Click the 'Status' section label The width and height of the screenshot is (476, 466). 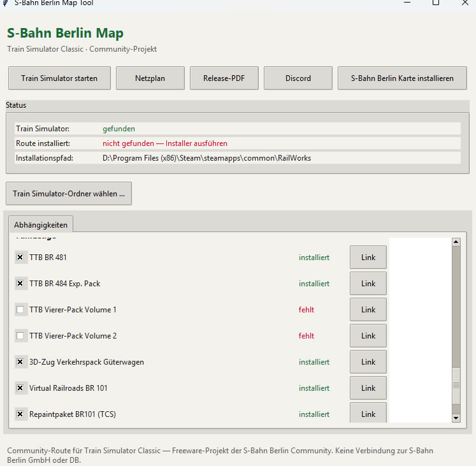pyautogui.click(x=16, y=105)
